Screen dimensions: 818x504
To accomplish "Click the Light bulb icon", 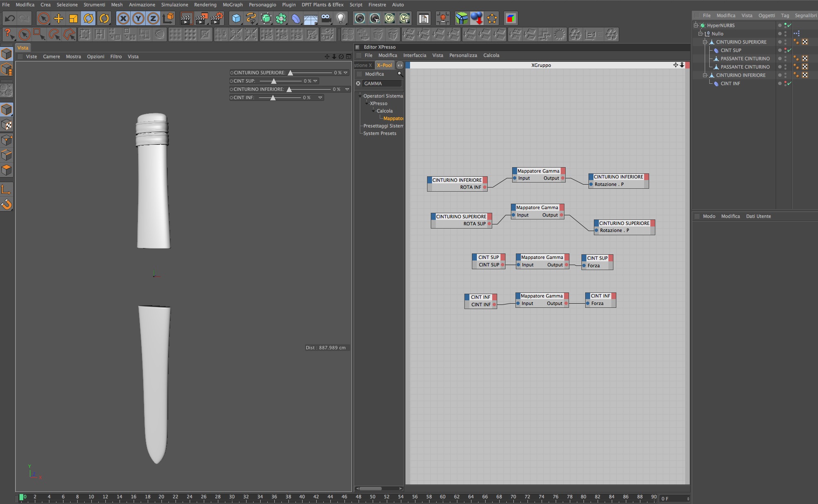I will pos(340,18).
